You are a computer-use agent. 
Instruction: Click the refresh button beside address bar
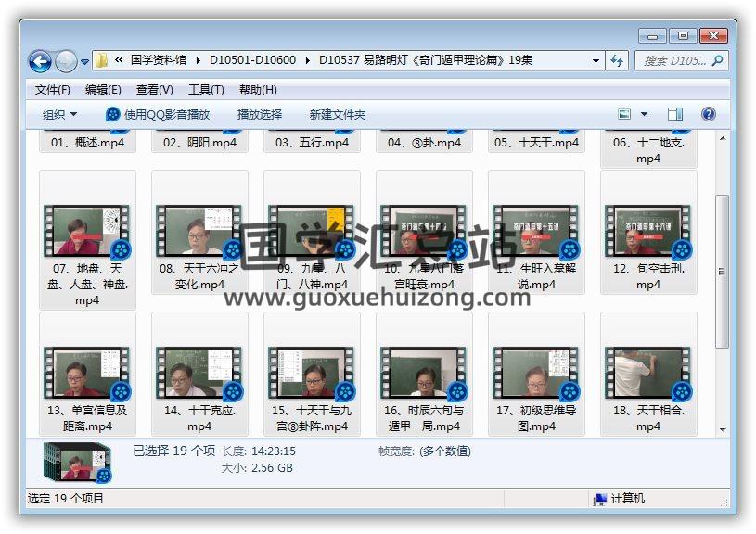click(618, 61)
